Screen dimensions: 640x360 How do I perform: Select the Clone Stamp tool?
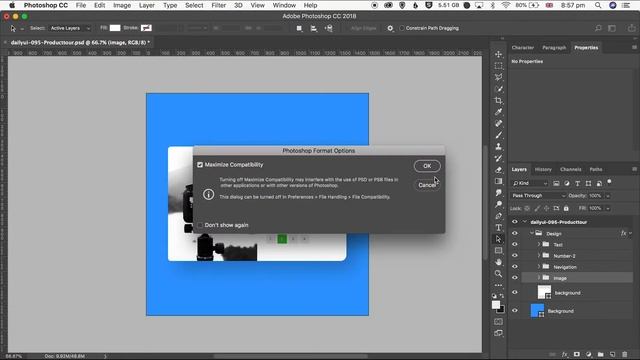(x=498, y=147)
